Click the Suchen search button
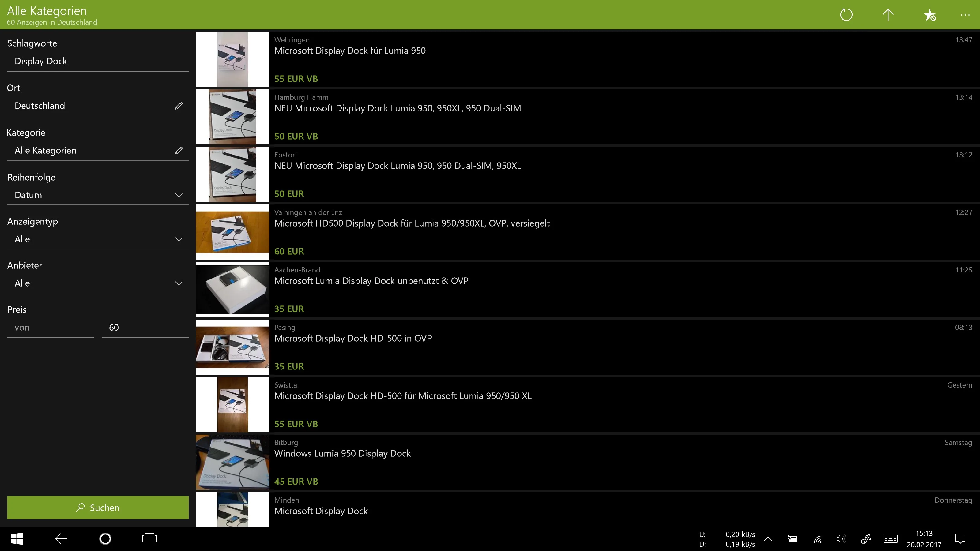The width and height of the screenshot is (980, 551). [x=98, y=508]
